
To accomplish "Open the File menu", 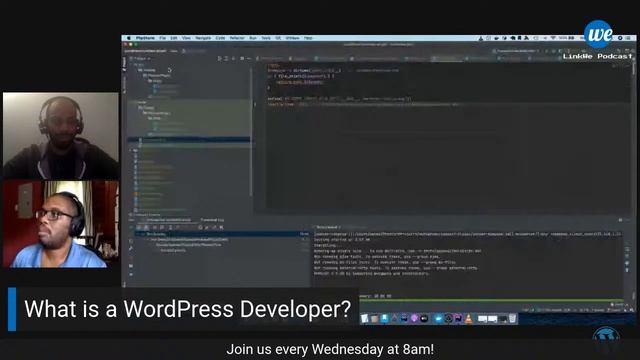I will click(x=163, y=38).
